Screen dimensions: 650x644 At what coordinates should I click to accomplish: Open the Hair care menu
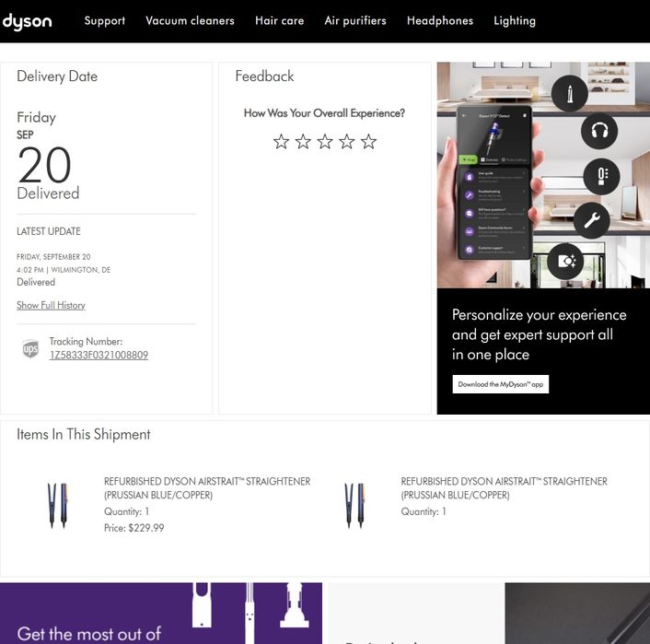279,21
